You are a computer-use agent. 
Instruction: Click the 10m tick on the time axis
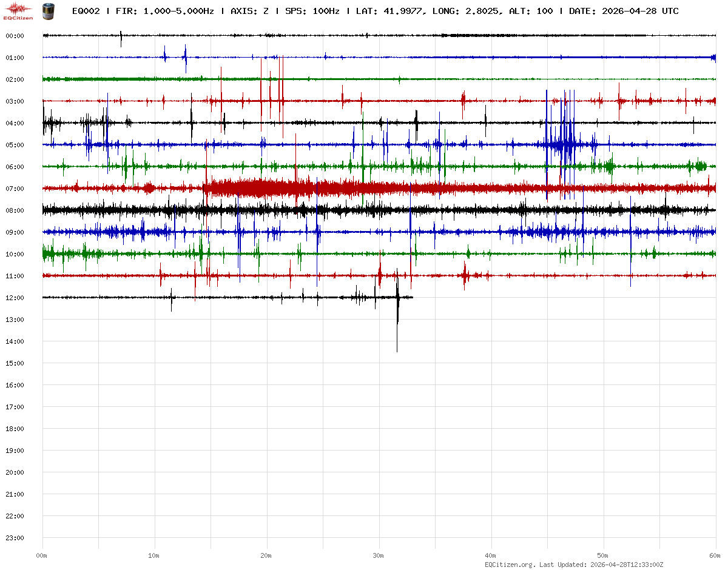pyautogui.click(x=154, y=555)
